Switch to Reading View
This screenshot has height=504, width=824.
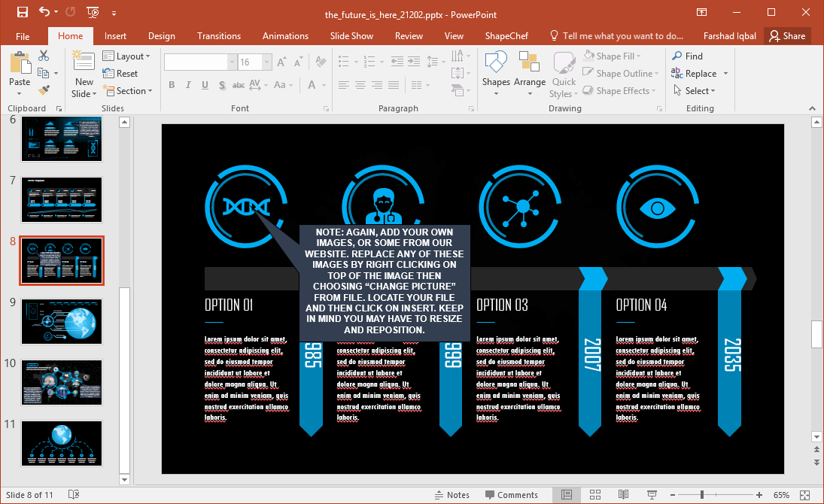(623, 494)
